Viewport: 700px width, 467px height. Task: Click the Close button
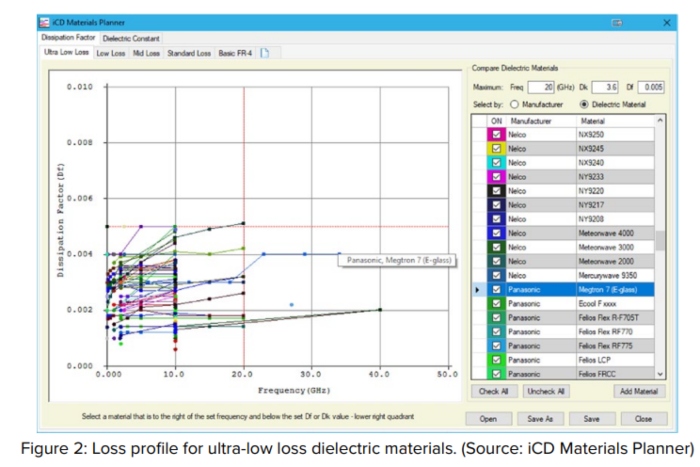click(x=643, y=419)
